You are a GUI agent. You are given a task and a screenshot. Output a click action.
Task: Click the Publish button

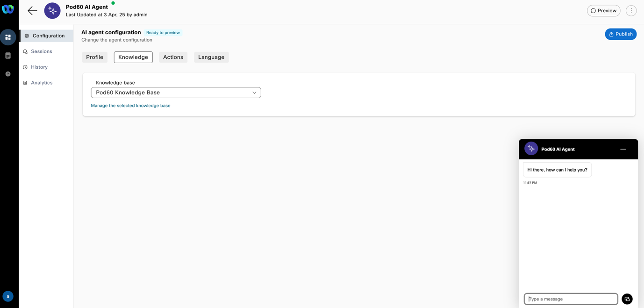620,34
